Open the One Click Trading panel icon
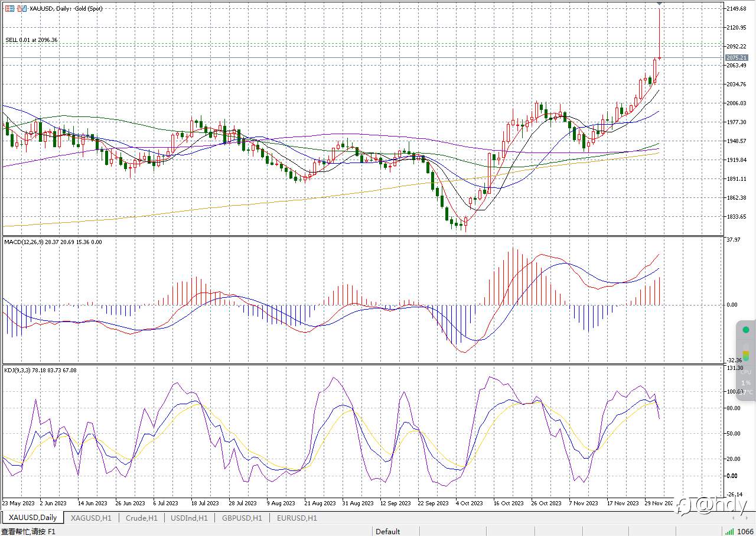The height and width of the screenshot is (536, 756). (x=9, y=9)
